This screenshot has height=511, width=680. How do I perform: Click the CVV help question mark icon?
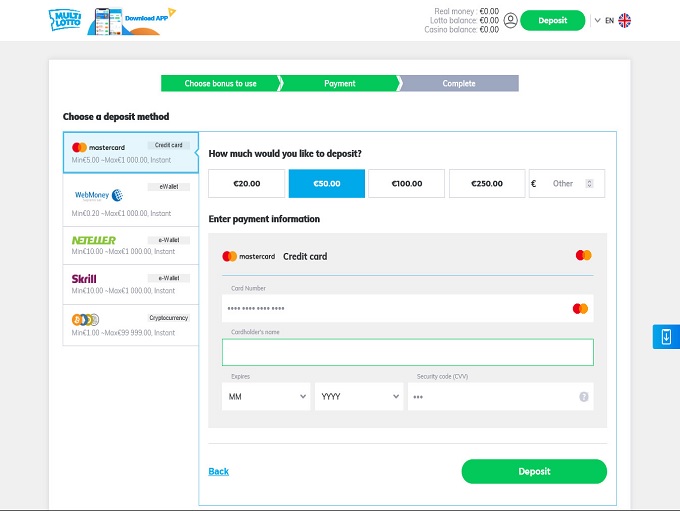click(x=584, y=397)
